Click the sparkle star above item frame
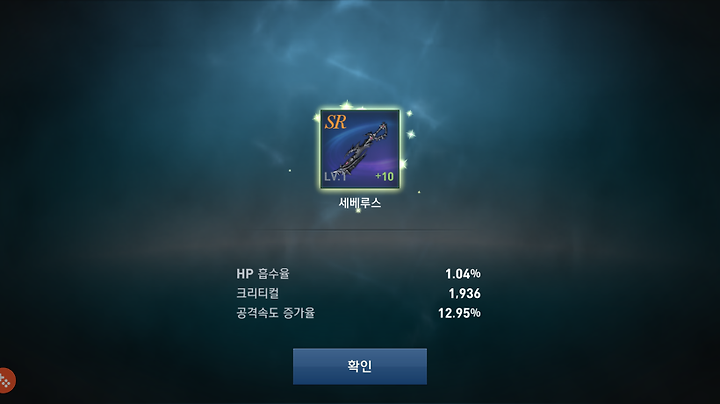The image size is (720, 404). click(x=347, y=105)
